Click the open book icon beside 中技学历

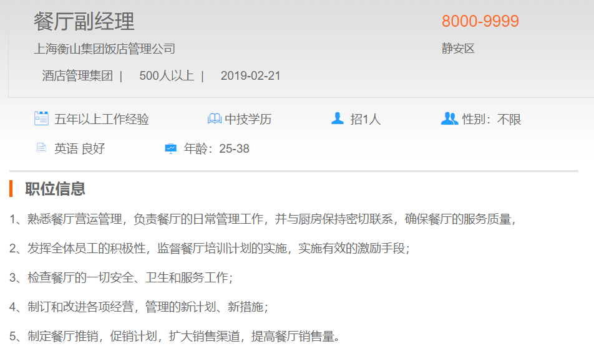click(x=215, y=118)
